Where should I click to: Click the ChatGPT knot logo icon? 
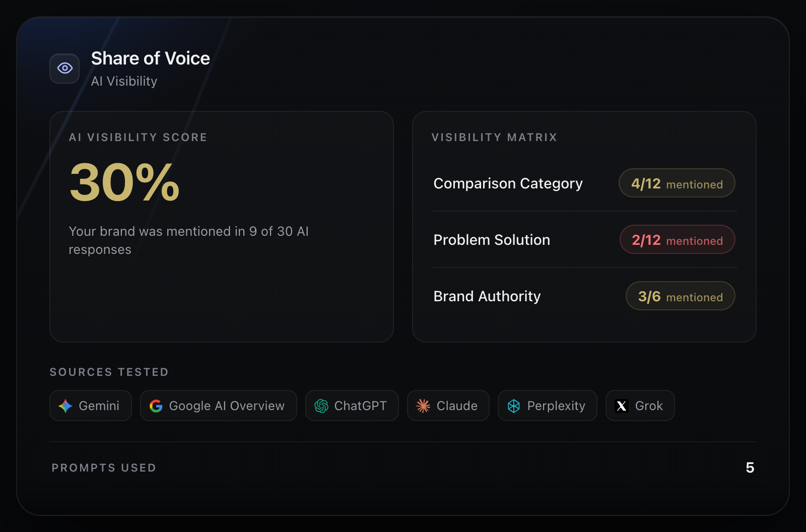(x=321, y=406)
